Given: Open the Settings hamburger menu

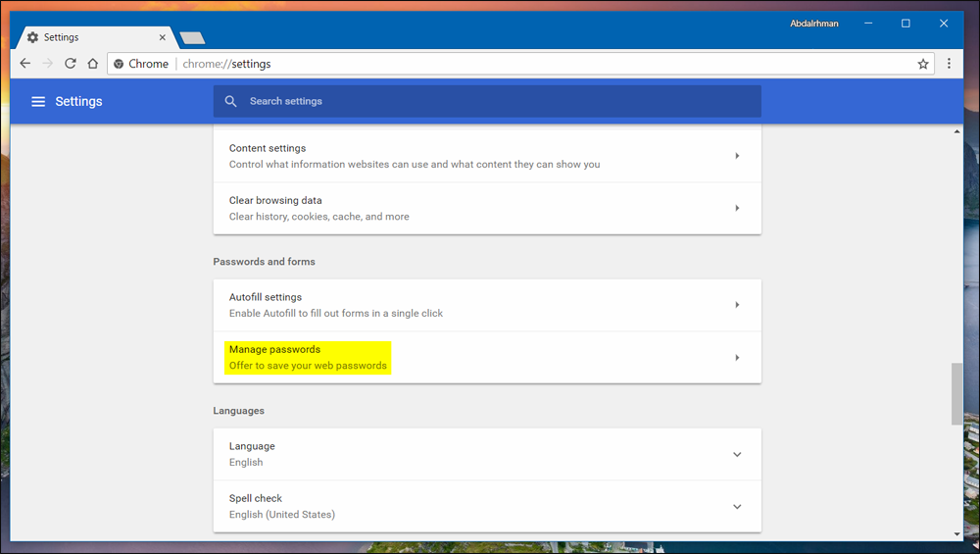Looking at the screenshot, I should click(x=38, y=101).
